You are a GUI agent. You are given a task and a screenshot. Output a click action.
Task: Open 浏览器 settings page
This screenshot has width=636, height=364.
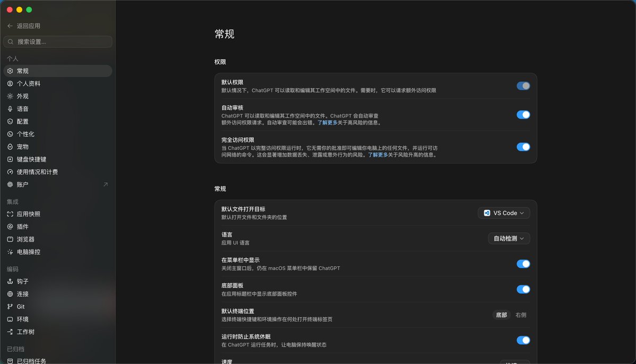58,239
